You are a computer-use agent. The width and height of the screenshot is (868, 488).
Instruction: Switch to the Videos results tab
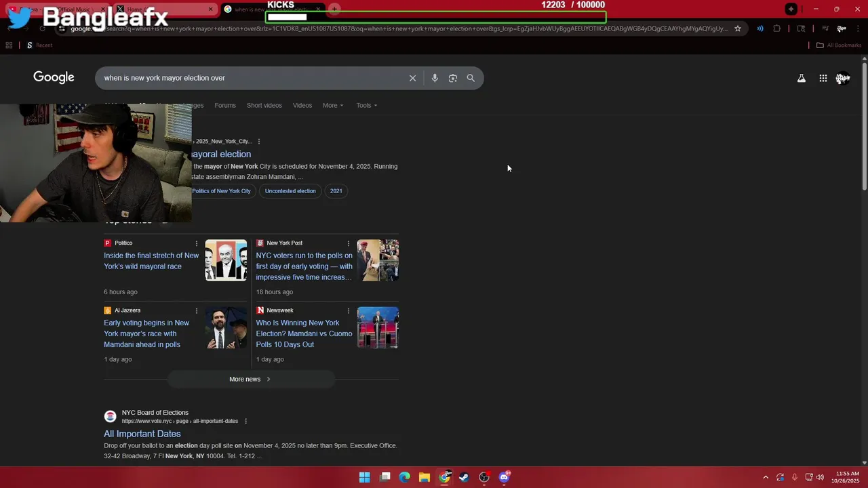pyautogui.click(x=302, y=105)
